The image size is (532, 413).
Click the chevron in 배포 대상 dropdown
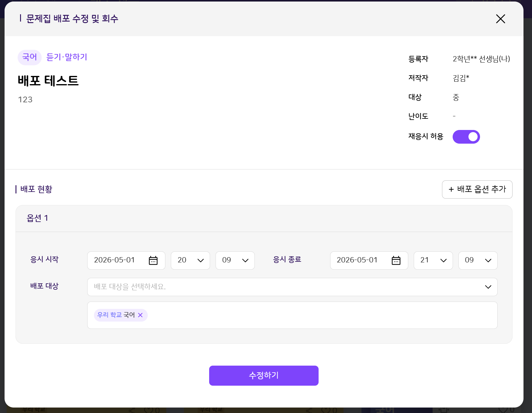488,287
